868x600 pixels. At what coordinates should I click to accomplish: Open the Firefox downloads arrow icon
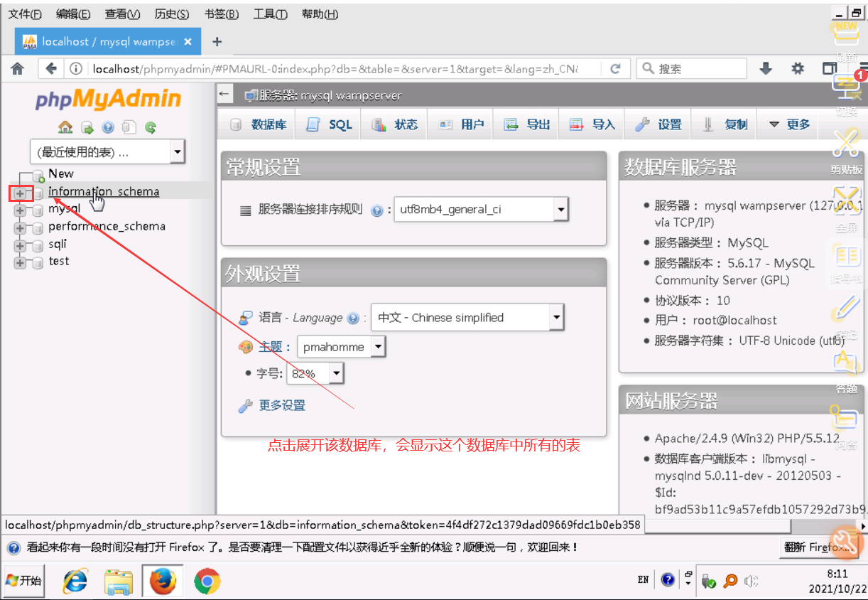coord(766,69)
